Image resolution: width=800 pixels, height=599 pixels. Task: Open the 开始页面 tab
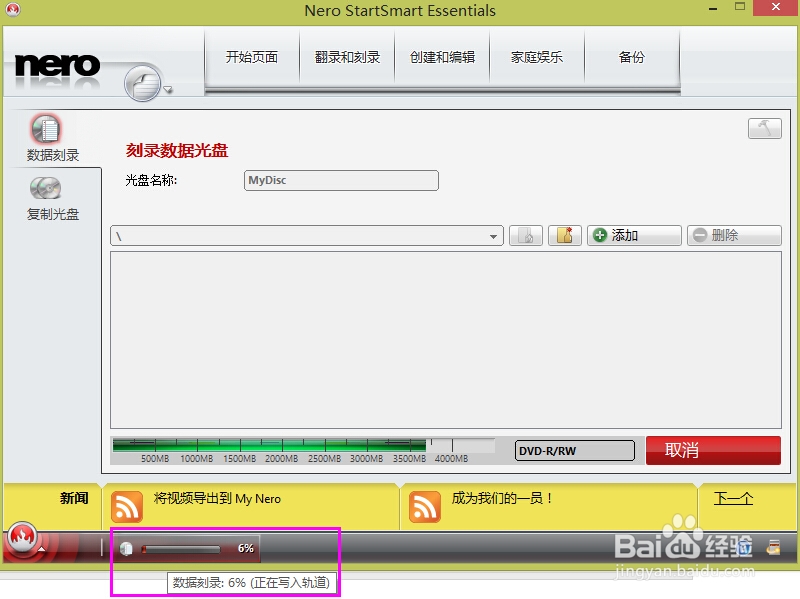pyautogui.click(x=252, y=57)
